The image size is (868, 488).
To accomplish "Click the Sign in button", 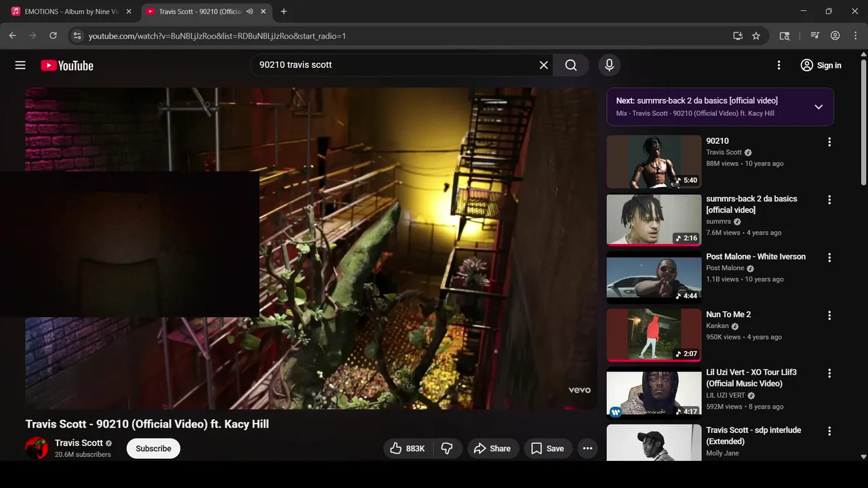I will tap(821, 65).
